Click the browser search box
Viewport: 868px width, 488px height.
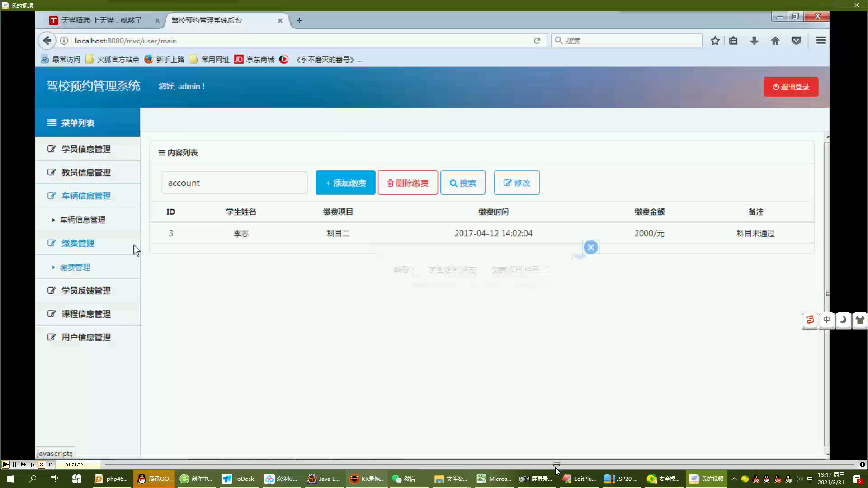coord(627,41)
